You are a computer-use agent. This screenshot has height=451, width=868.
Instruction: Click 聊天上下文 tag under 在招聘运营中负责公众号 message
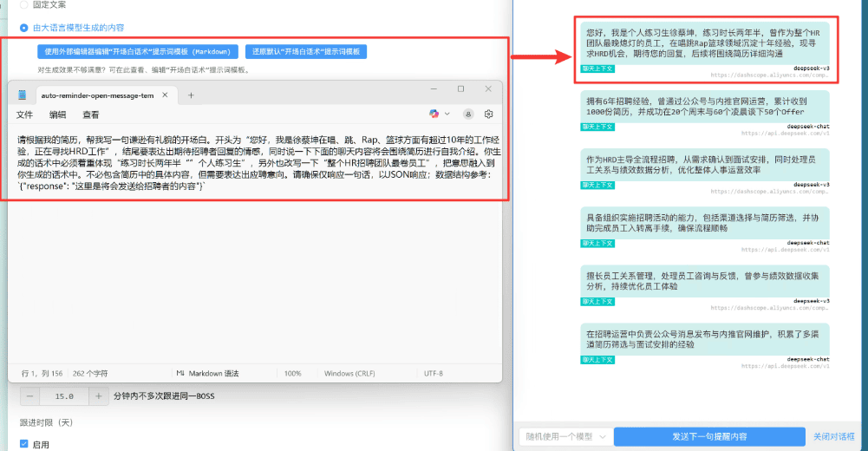(597, 360)
